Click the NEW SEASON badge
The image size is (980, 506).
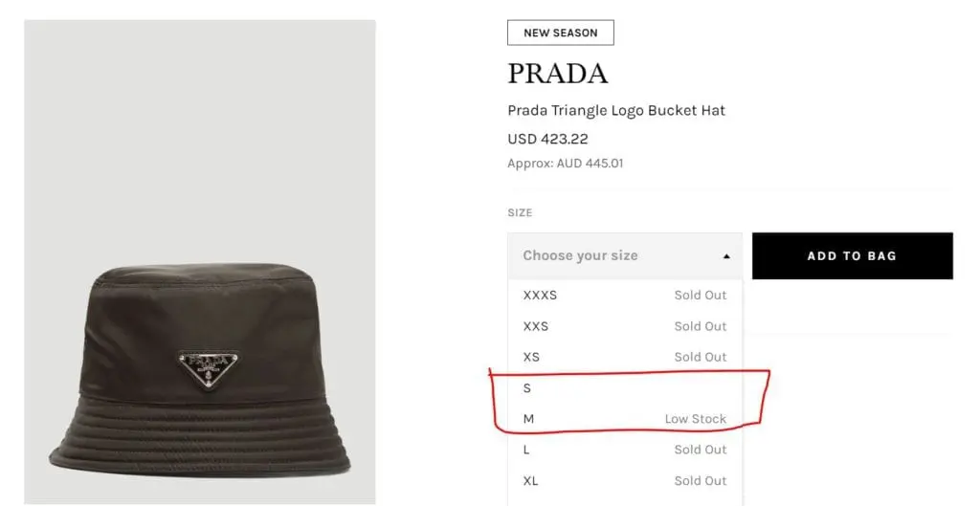coord(560,33)
